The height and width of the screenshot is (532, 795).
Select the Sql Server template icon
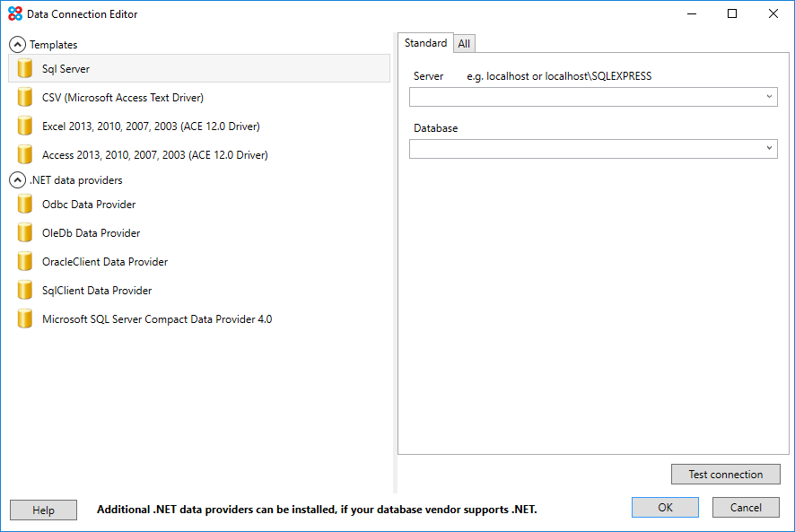24,68
